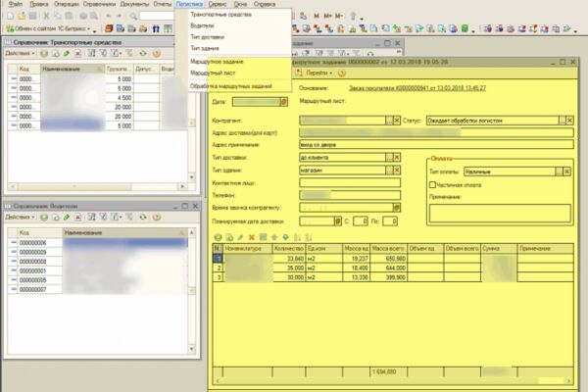Click the green book icon in second toolbar row
This screenshot has height=392, width=588.
[x=465, y=28]
